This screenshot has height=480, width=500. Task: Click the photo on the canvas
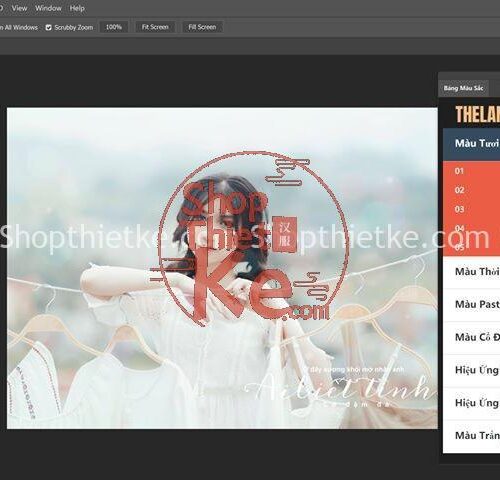tap(222, 268)
